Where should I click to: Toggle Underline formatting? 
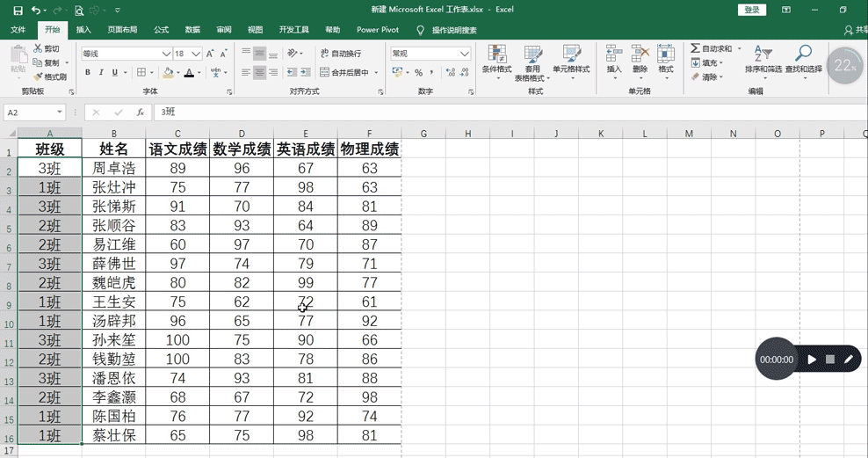tap(114, 72)
